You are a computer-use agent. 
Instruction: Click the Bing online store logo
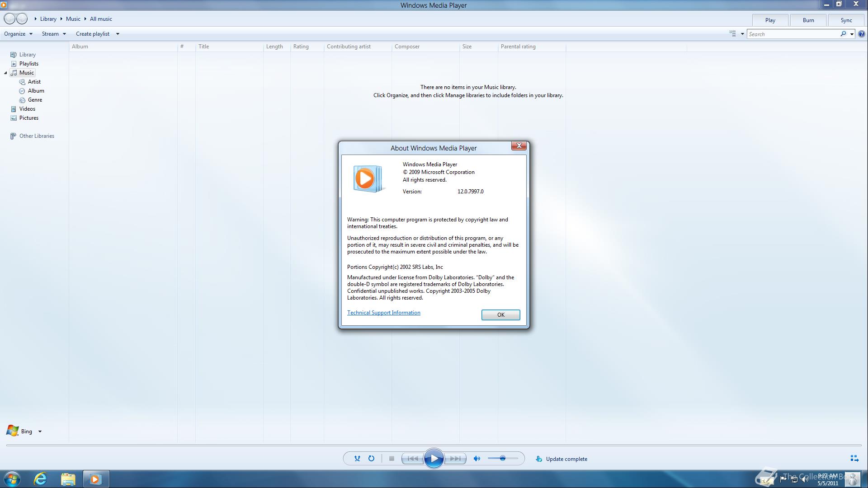coord(13,431)
